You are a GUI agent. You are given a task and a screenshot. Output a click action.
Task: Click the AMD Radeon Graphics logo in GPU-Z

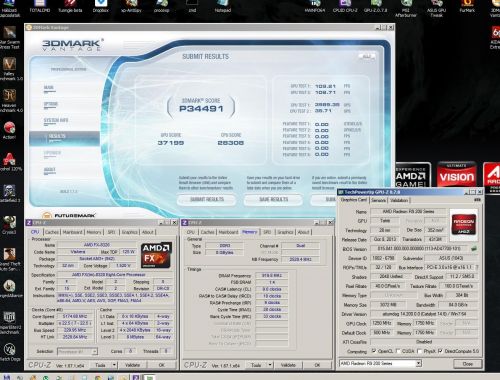[x=464, y=225]
